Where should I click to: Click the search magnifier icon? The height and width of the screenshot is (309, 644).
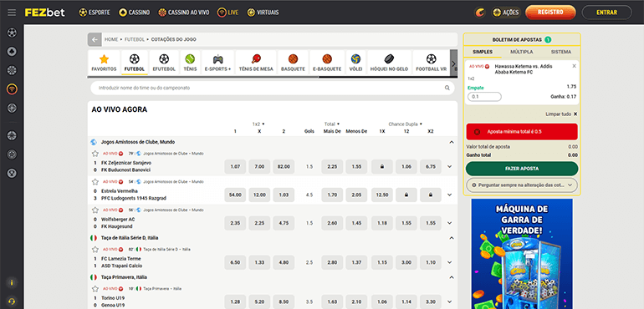(x=447, y=88)
